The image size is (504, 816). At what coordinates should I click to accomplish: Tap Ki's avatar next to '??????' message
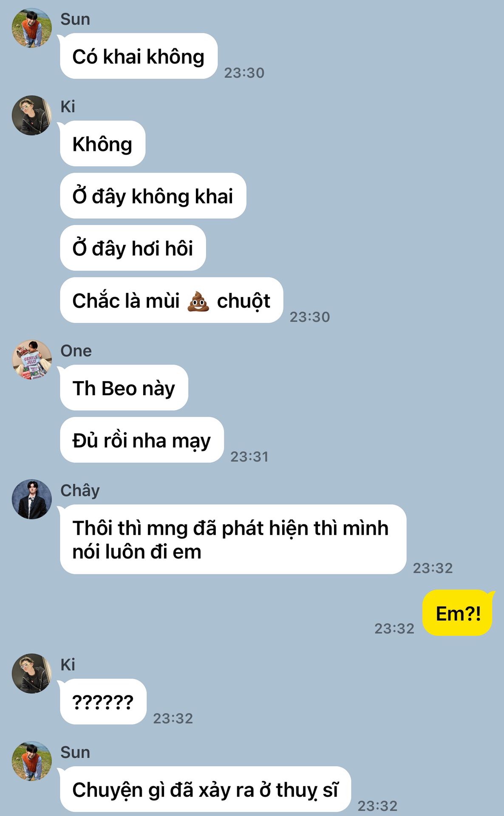32,674
